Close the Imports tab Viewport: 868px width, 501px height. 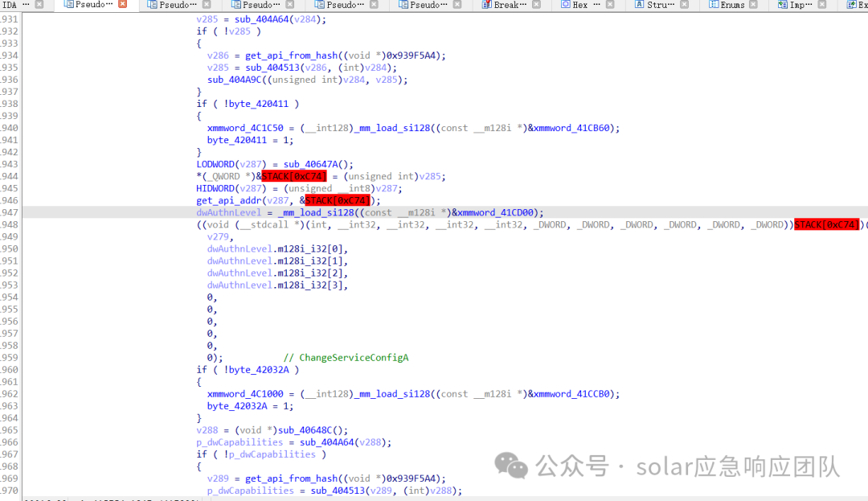point(822,5)
